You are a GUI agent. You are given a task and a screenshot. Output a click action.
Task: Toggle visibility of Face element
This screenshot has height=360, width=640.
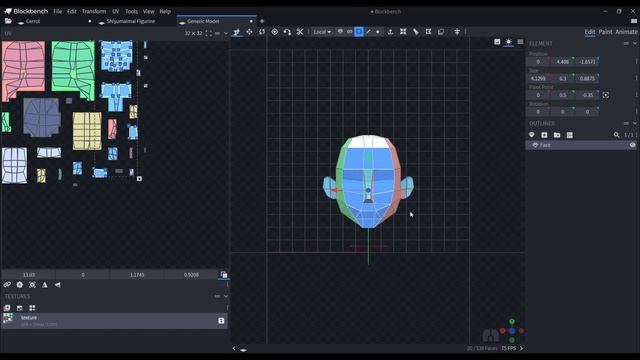tap(632, 145)
